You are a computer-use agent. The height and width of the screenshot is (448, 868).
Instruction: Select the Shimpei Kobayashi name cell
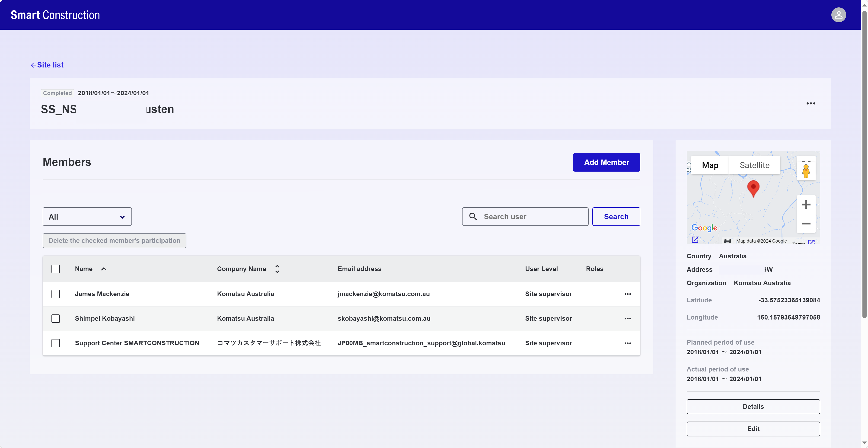[x=105, y=319]
